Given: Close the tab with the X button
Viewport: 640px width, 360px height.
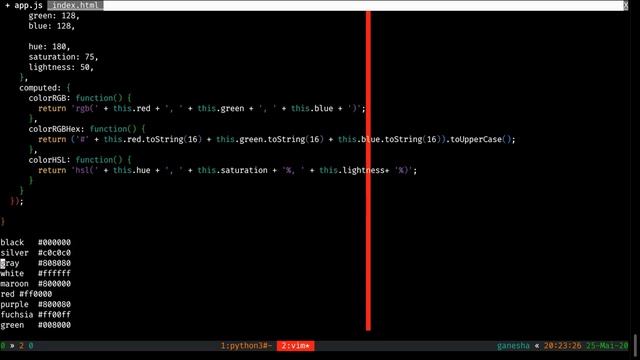Looking at the screenshot, I should [x=626, y=5].
